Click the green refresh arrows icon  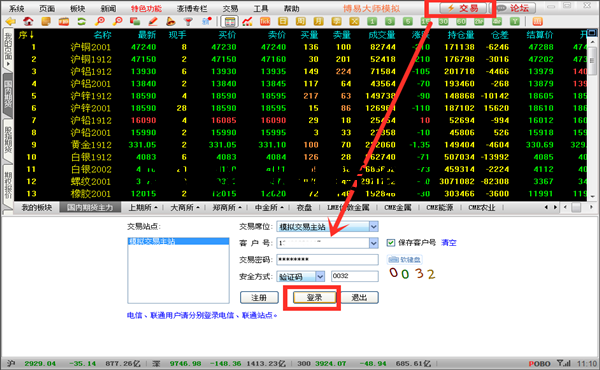coord(82,21)
